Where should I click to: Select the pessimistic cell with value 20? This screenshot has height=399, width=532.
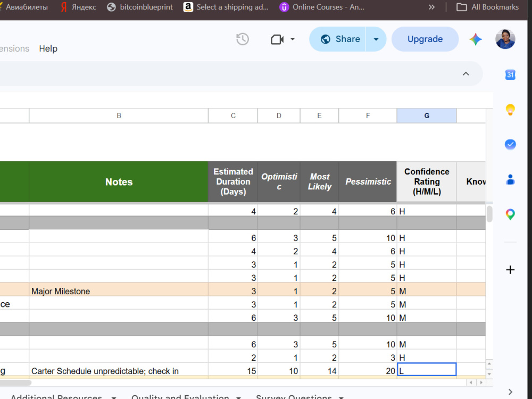click(368, 371)
